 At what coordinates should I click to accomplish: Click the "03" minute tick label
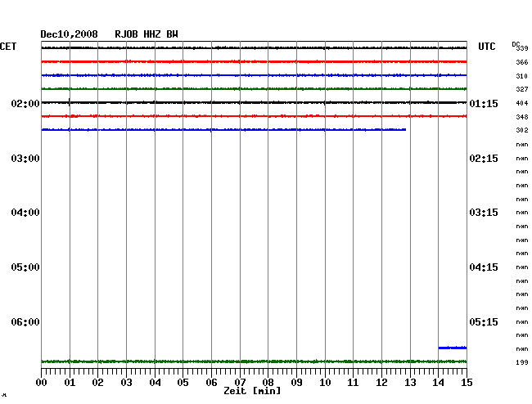point(126,383)
